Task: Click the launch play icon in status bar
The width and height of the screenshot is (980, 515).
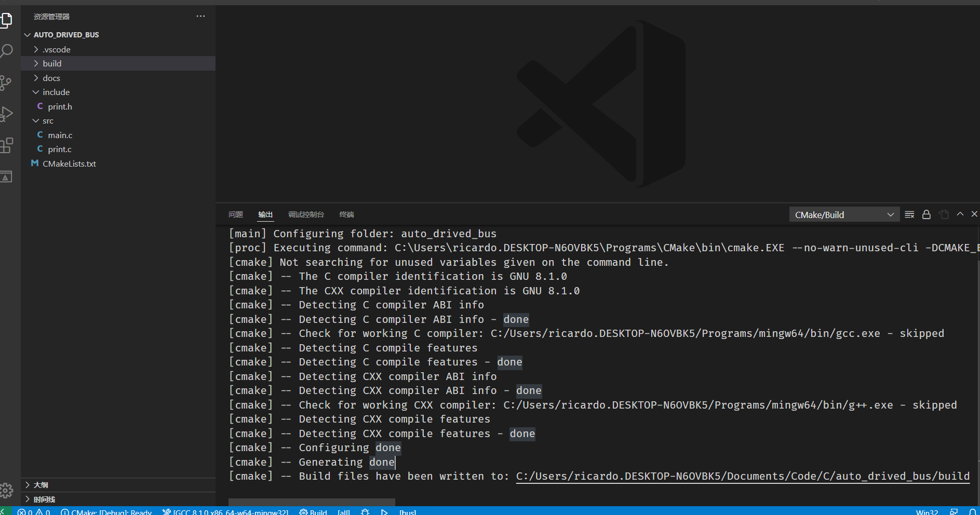Action: coord(384,512)
